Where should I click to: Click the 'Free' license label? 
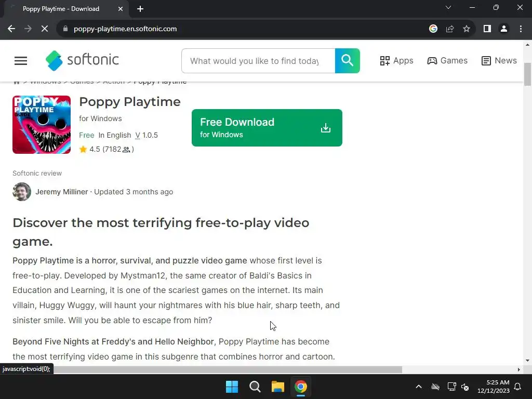click(87, 136)
